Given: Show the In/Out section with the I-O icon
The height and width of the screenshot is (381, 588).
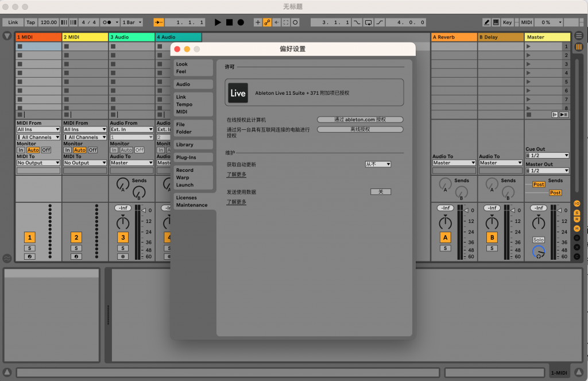Looking at the screenshot, I should coord(578,203).
